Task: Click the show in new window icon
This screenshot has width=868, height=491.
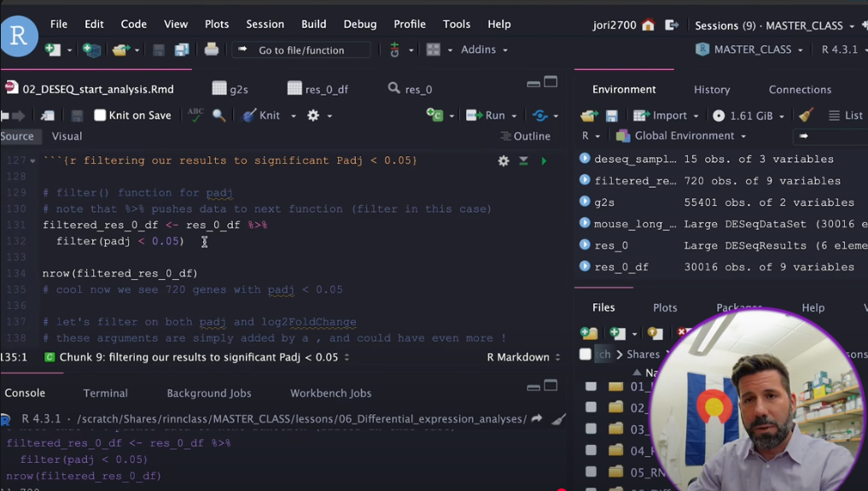Action: pos(48,115)
